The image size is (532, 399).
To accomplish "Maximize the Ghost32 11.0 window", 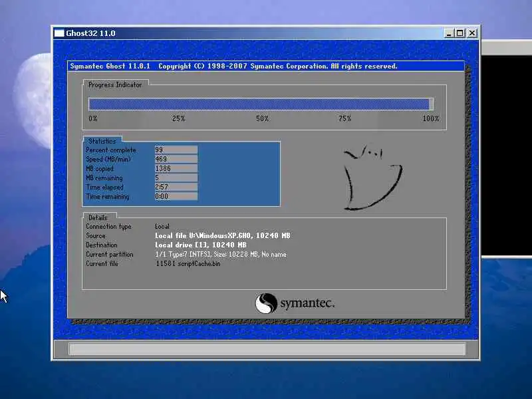I will pyautogui.click(x=460, y=33).
